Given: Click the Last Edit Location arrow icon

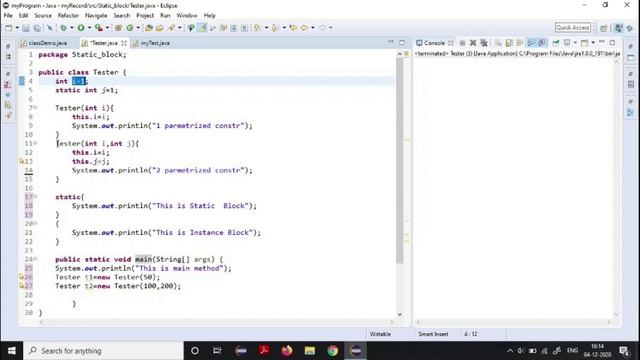Looking at the screenshot, I should 293,28.
